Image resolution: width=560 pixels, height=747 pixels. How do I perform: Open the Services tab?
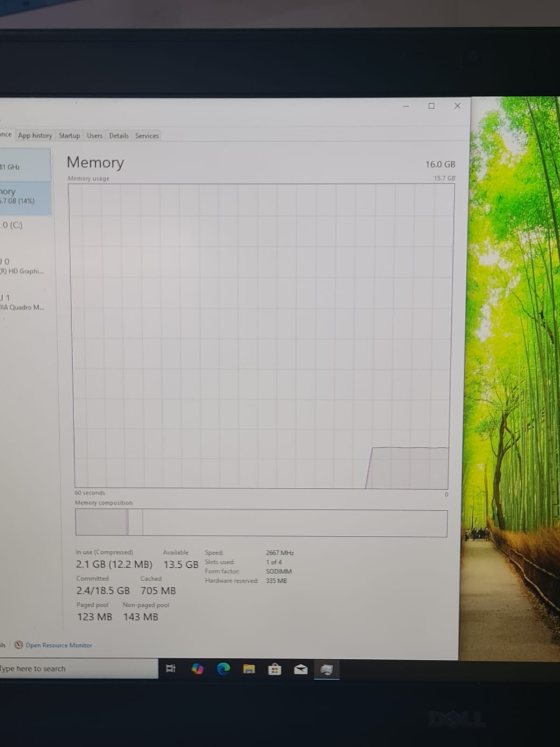(x=147, y=135)
